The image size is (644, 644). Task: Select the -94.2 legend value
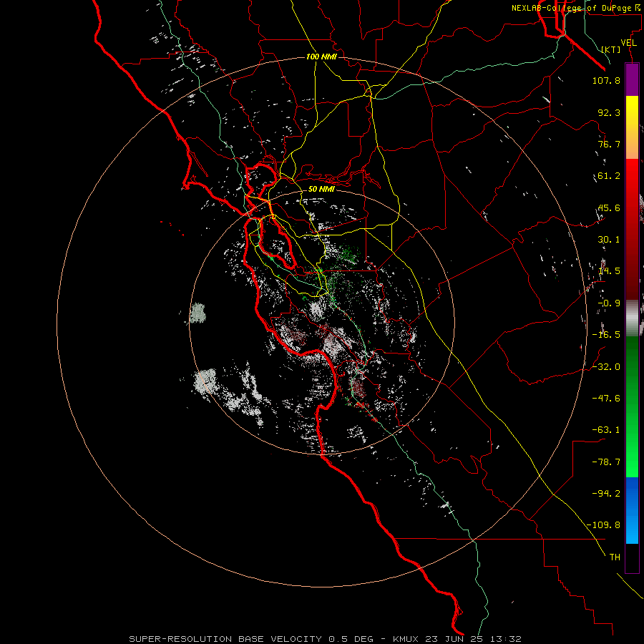point(606,493)
